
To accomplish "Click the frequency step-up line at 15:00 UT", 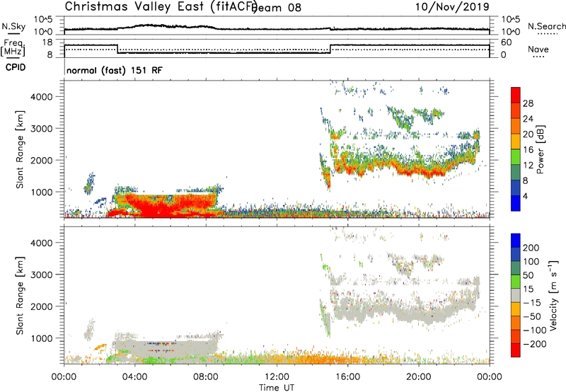I will (x=330, y=49).
